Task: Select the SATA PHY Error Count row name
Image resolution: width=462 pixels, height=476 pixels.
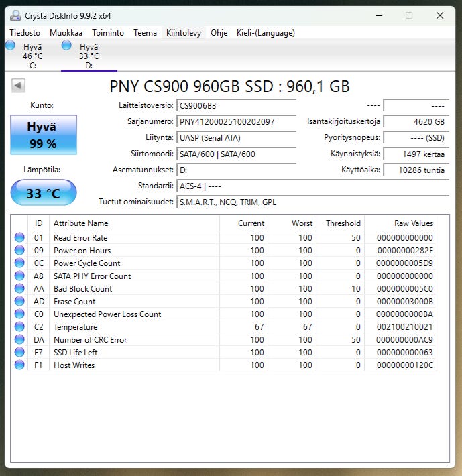Action: [93, 276]
